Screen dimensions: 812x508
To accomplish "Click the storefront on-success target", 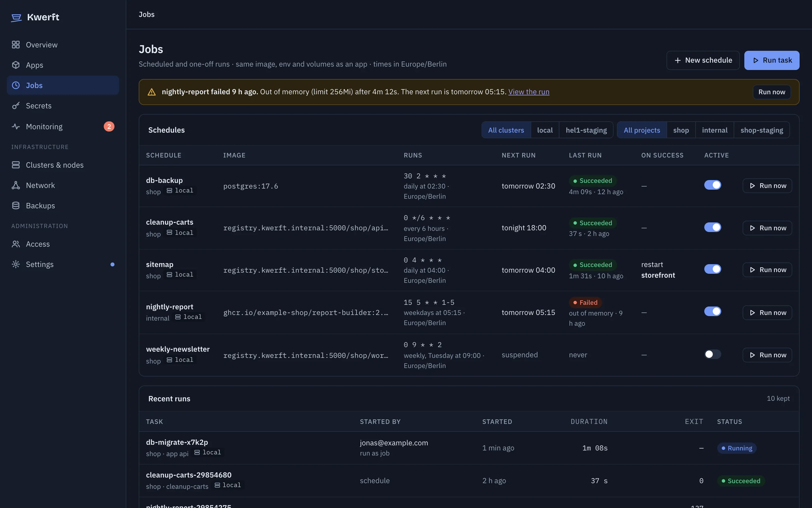I will [658, 275].
